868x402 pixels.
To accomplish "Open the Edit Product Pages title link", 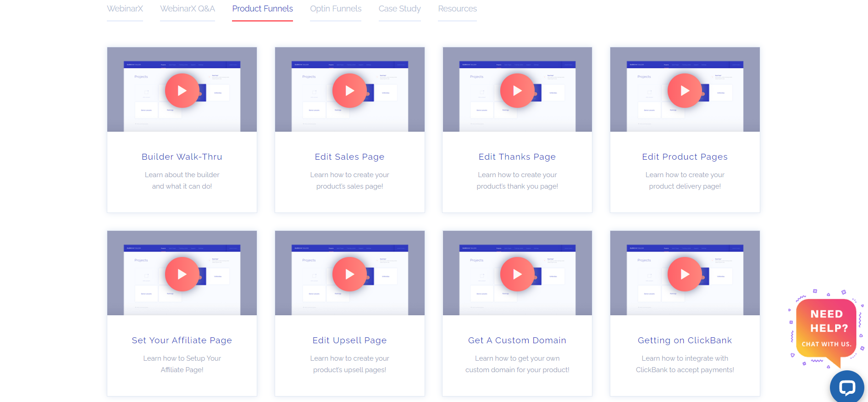I will (x=685, y=157).
